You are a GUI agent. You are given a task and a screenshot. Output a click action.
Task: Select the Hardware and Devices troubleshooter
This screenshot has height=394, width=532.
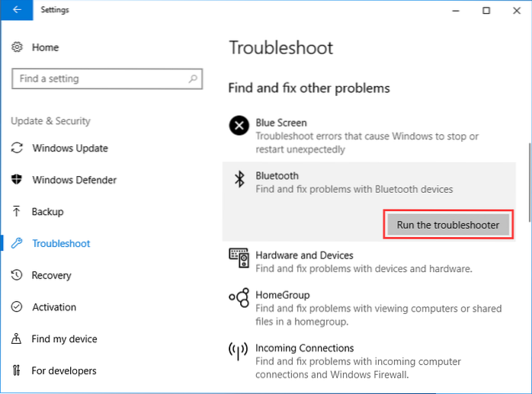(304, 256)
